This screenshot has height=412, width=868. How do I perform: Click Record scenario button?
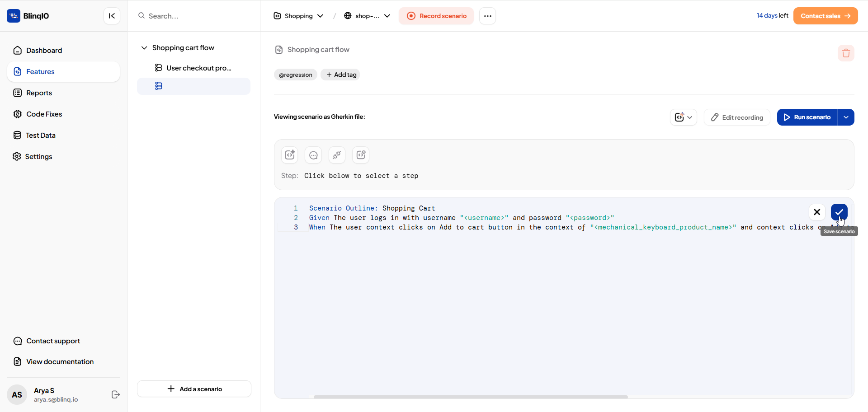coord(436,16)
